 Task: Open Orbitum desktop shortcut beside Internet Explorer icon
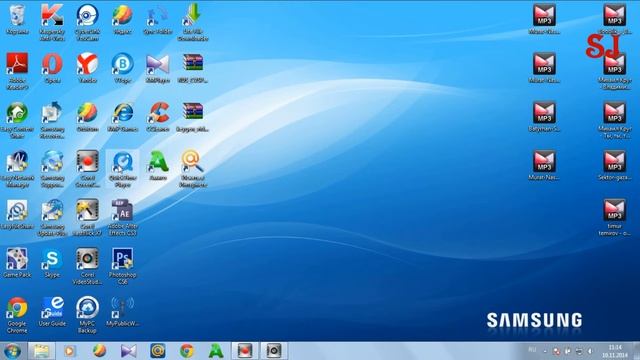(x=87, y=117)
